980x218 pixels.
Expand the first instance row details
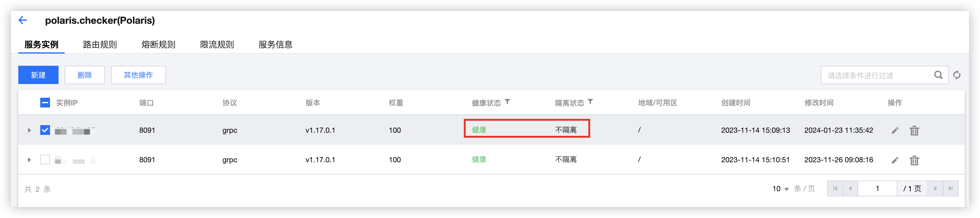click(29, 130)
